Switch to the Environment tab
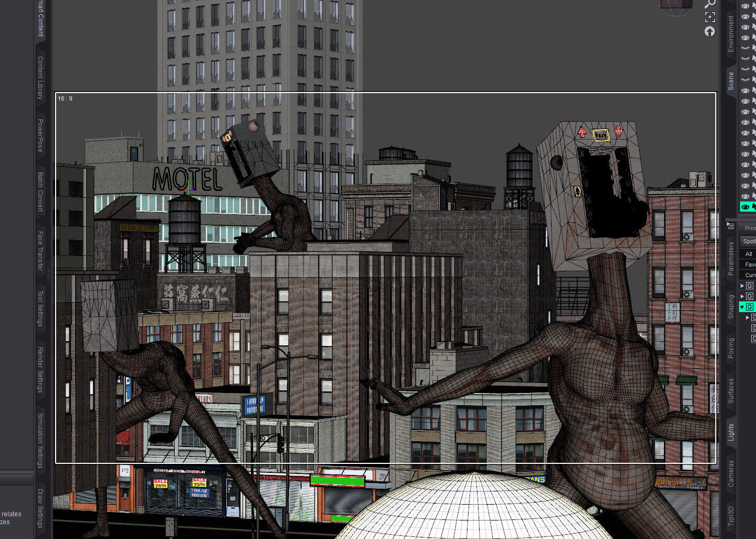This screenshot has width=756, height=539. 731,33
